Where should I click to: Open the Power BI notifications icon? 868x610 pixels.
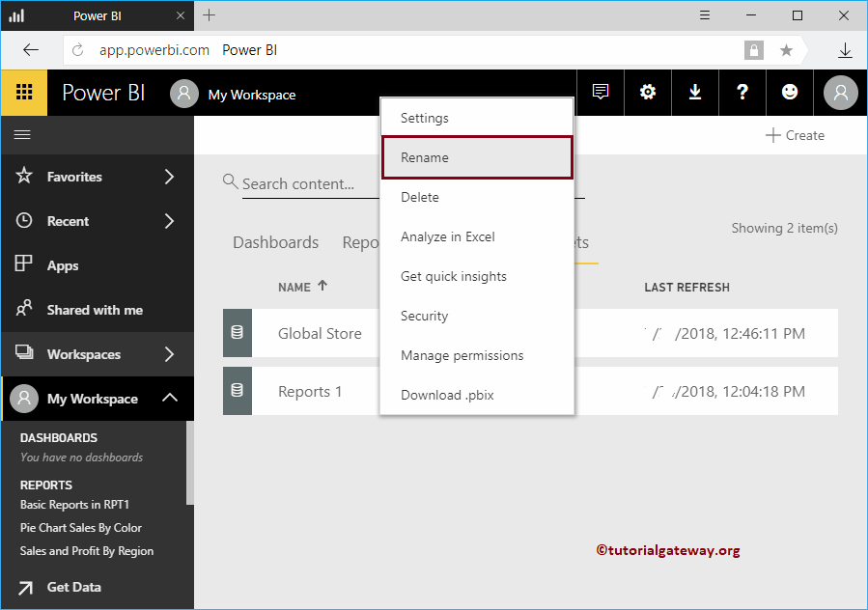pos(600,92)
